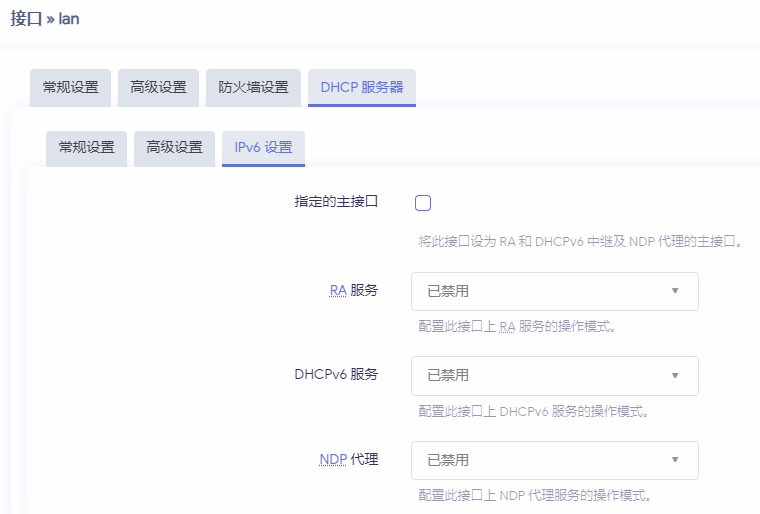Screen dimensions: 760x514
Task: Switch to the 防火墙设置 tab
Action: point(253,87)
